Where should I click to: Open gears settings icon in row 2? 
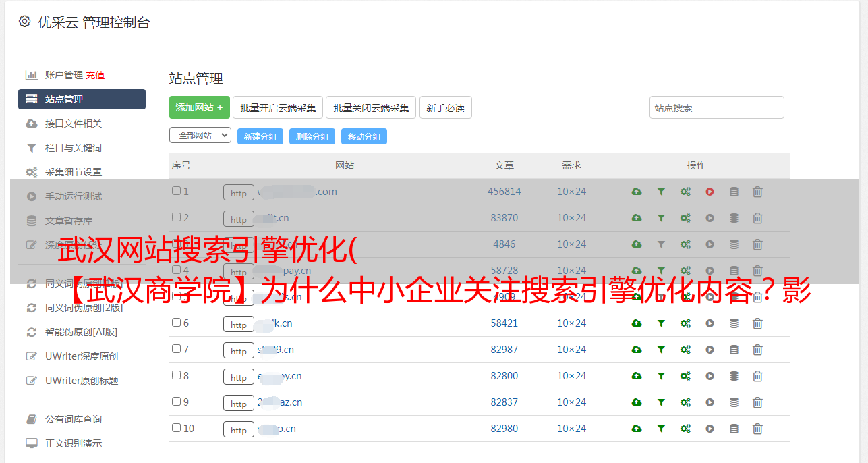pos(685,218)
